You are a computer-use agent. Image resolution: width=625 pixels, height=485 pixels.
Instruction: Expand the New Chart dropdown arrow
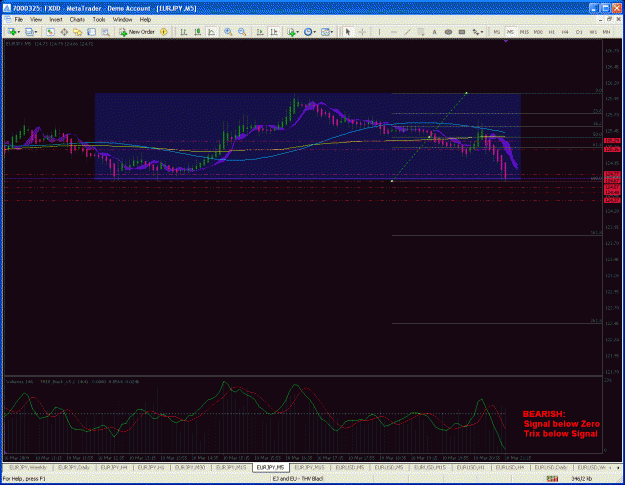(18, 32)
